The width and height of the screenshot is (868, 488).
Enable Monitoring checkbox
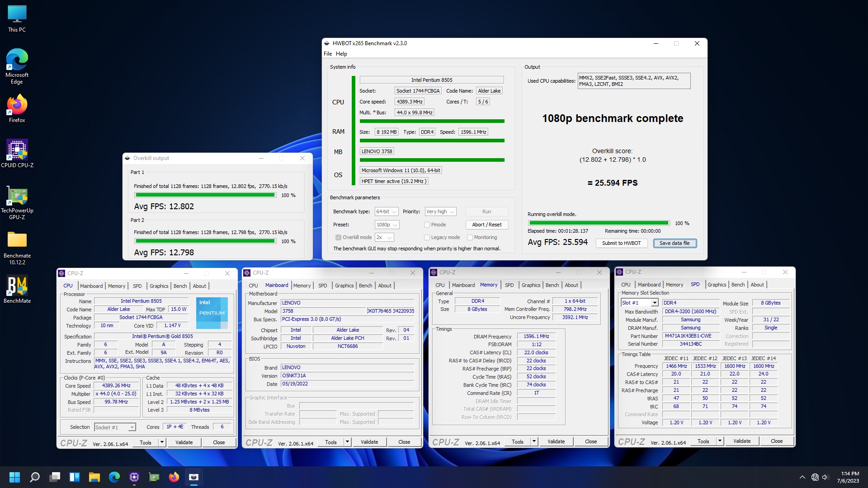pos(470,237)
